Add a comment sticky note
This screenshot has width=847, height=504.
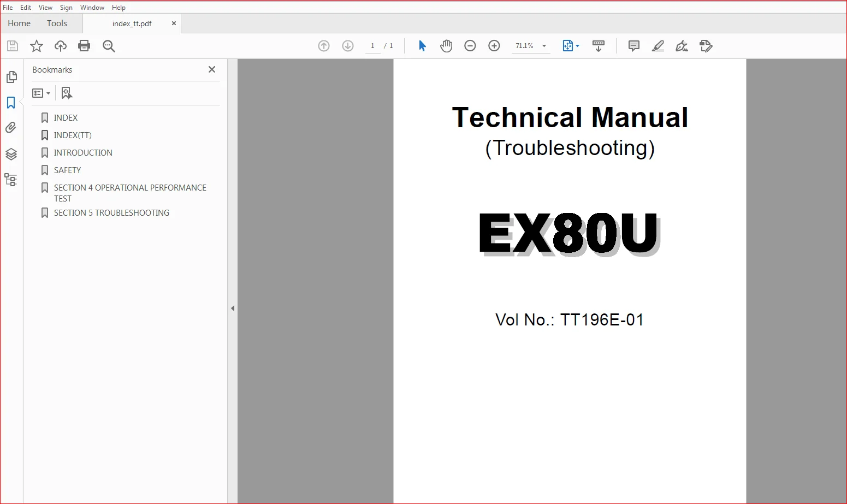634,46
